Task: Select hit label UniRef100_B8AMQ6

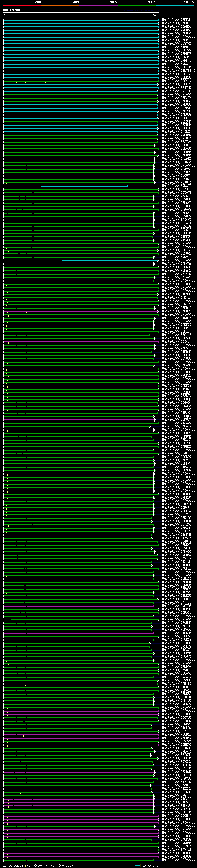Action: click(x=177, y=26)
